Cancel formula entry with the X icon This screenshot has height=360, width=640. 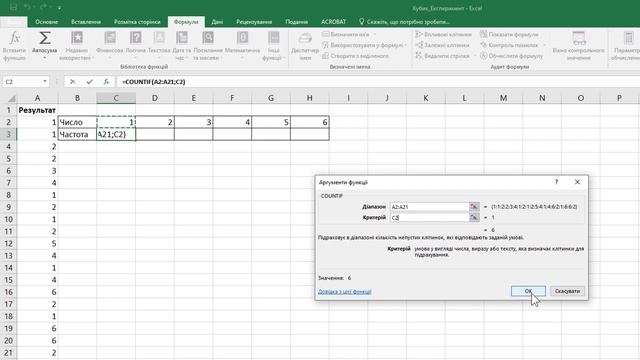point(72,82)
